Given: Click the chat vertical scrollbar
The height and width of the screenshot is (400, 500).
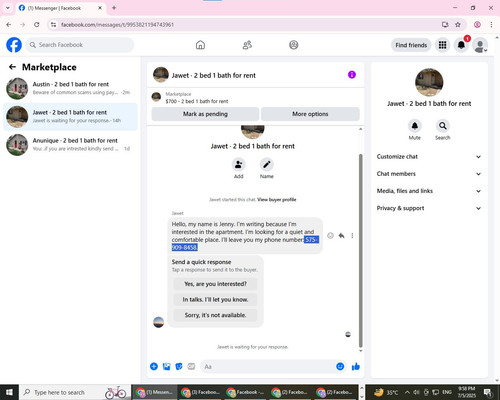Looking at the screenshot, I should [360, 250].
